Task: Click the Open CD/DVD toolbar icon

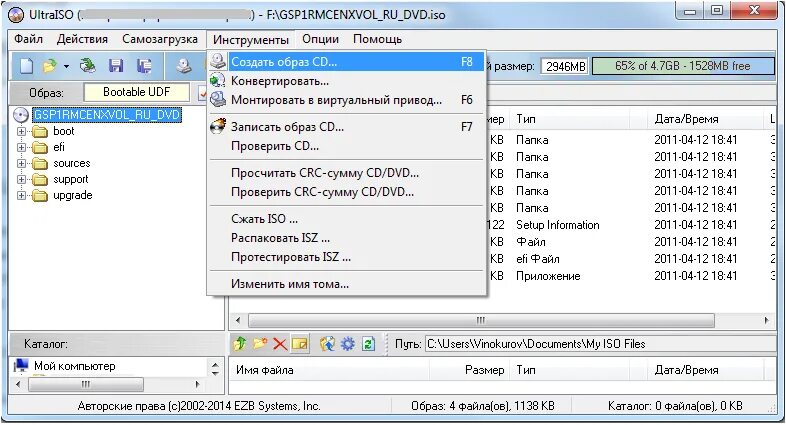Action: point(88,66)
